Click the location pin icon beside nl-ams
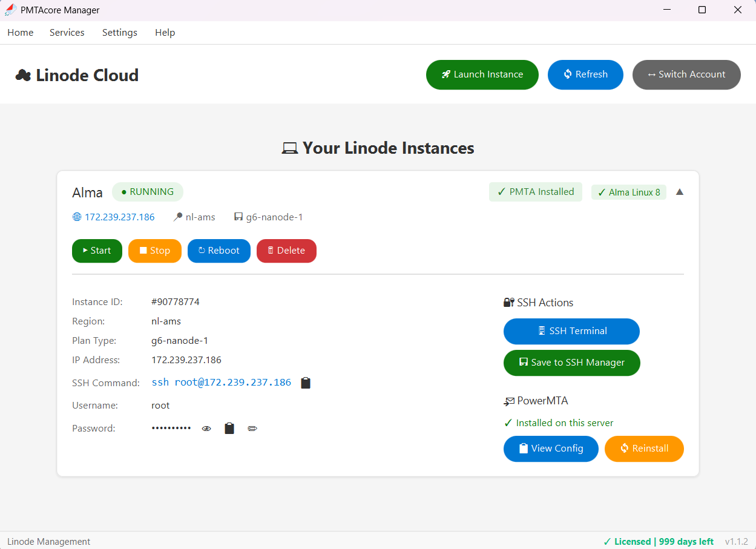Image resolution: width=756 pixels, height=549 pixels. pos(177,216)
